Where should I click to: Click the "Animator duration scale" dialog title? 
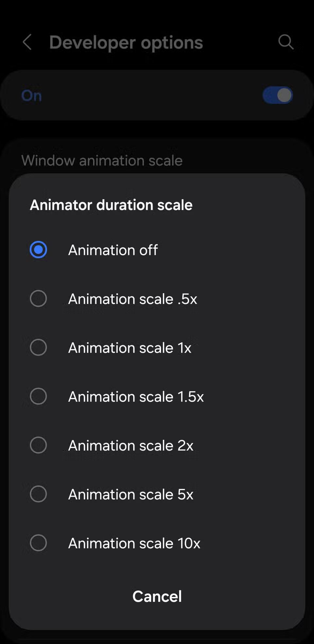[x=111, y=205]
